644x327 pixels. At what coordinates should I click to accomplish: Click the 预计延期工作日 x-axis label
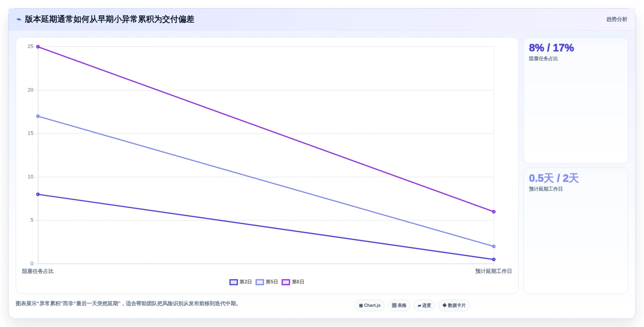(494, 271)
